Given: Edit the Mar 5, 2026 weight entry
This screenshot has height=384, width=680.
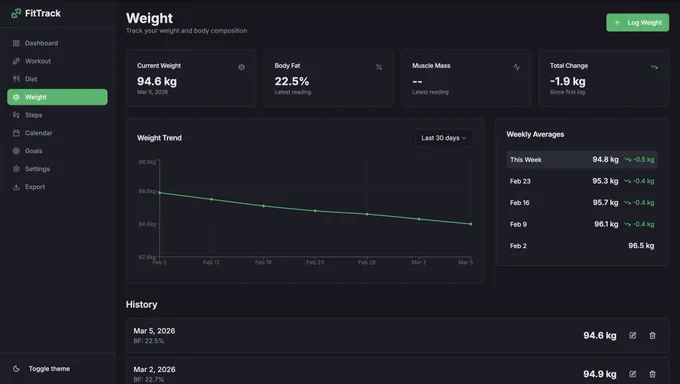Looking at the screenshot, I should click(x=633, y=335).
